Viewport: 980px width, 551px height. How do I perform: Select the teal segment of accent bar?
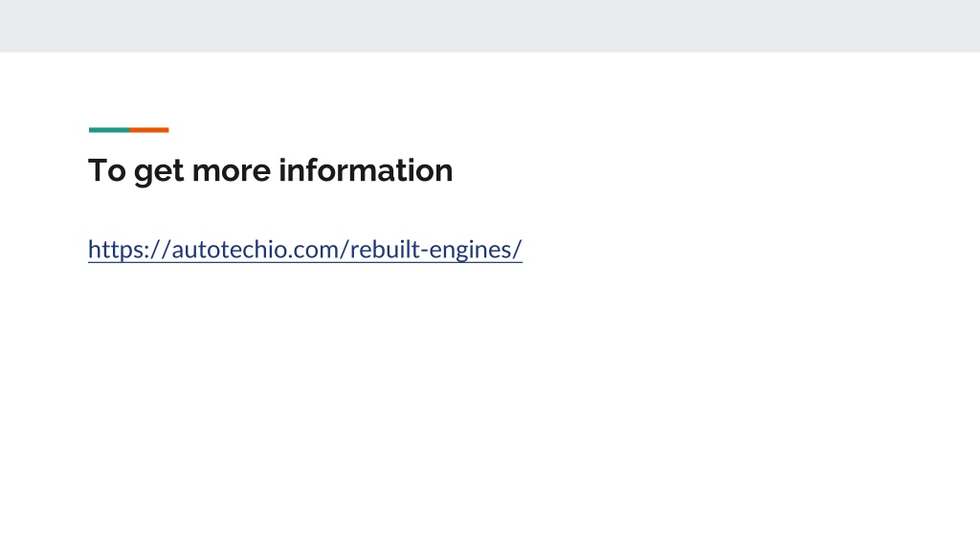[x=109, y=130]
